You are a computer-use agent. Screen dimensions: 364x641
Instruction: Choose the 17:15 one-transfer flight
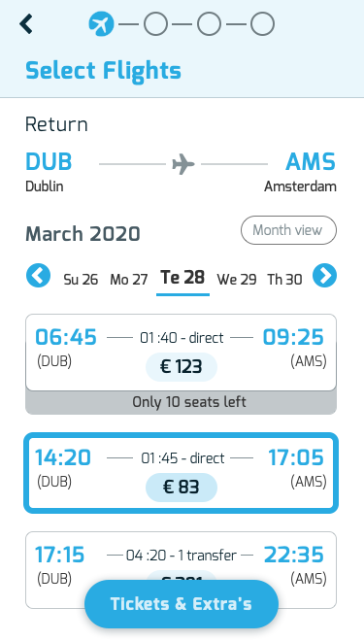pyautogui.click(x=181, y=570)
